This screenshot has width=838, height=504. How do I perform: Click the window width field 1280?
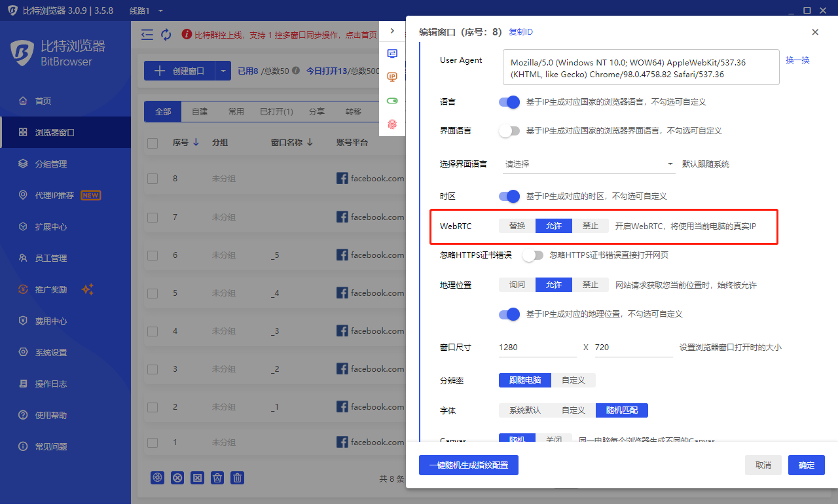(537, 348)
